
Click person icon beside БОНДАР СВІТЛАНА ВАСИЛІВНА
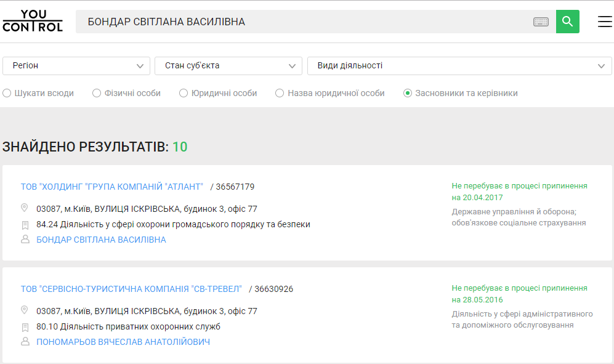click(25, 240)
